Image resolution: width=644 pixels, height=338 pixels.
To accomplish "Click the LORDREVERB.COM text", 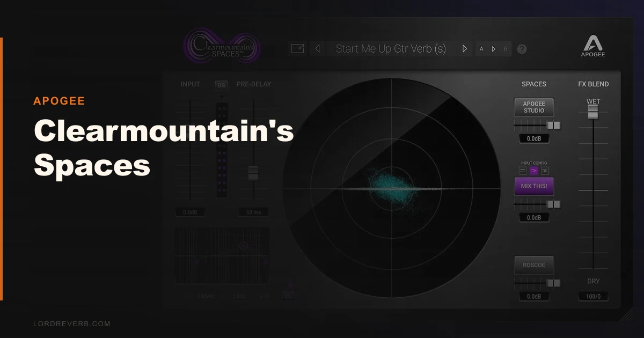I will pos(71,324).
